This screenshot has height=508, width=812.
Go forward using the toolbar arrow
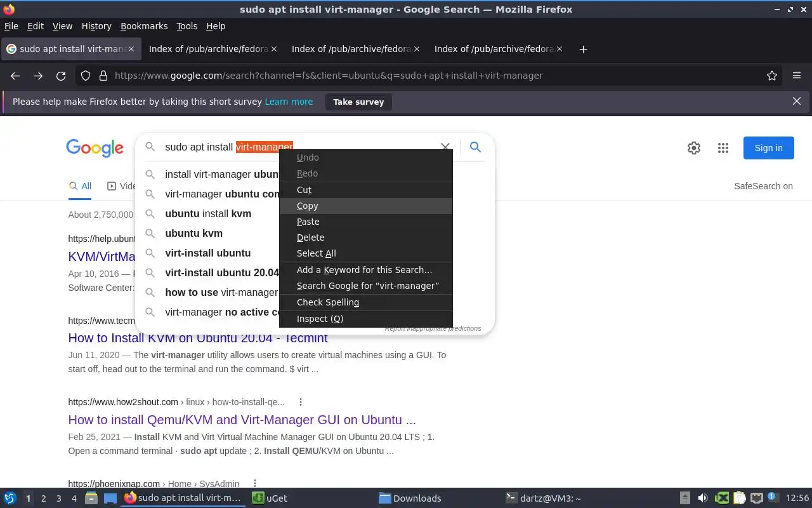tap(38, 76)
